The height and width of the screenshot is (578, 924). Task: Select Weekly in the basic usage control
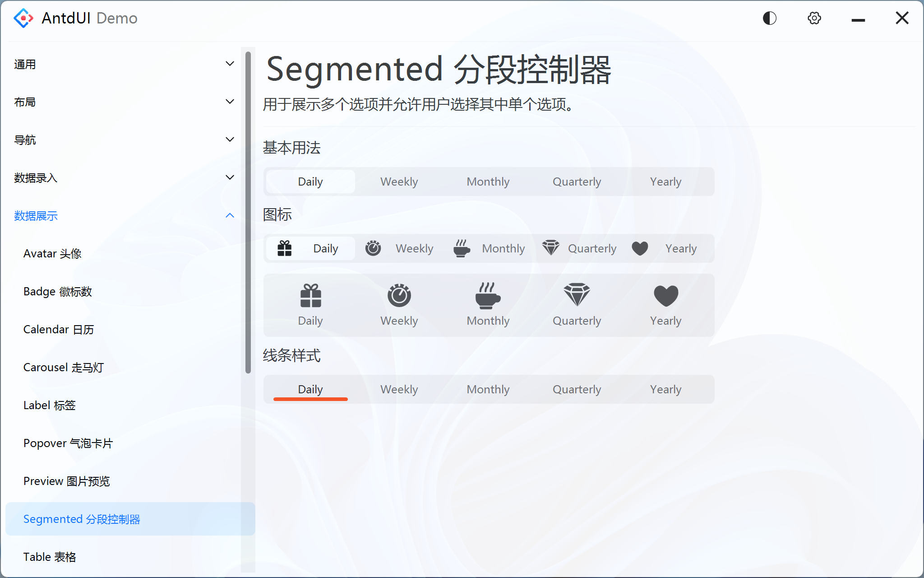(x=399, y=182)
